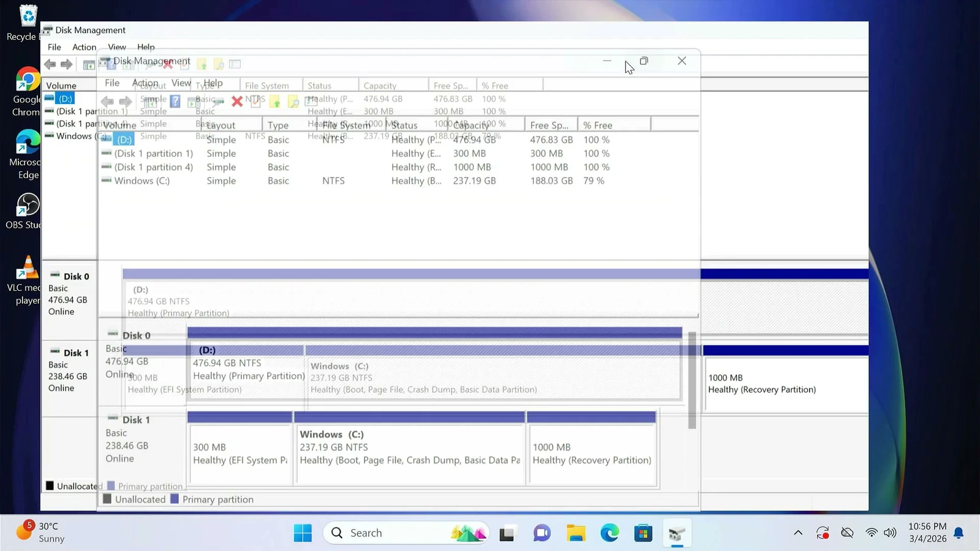The height and width of the screenshot is (551, 980).
Task: Open File Explorer from taskbar
Action: tap(576, 533)
